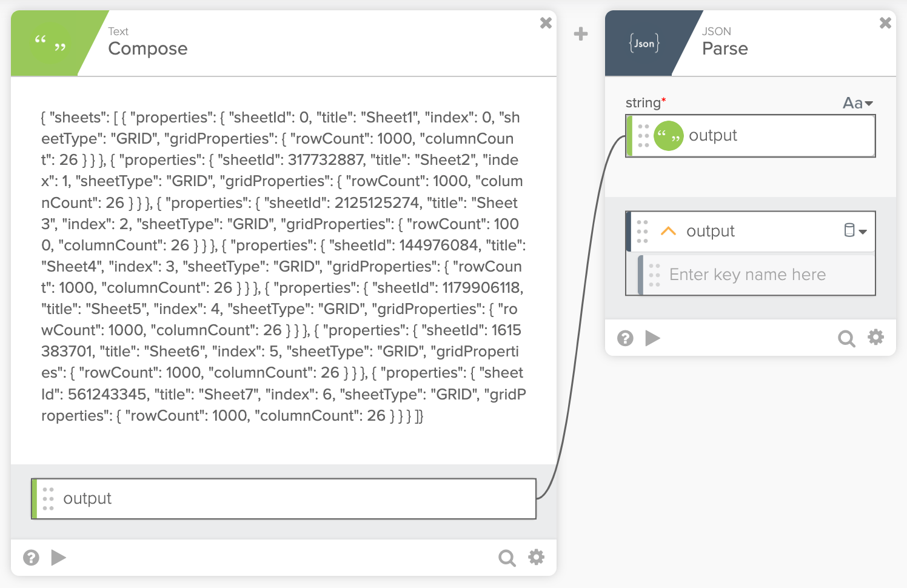The width and height of the screenshot is (907, 588).
Task: Click the Enter key name here field
Action: pyautogui.click(x=747, y=275)
